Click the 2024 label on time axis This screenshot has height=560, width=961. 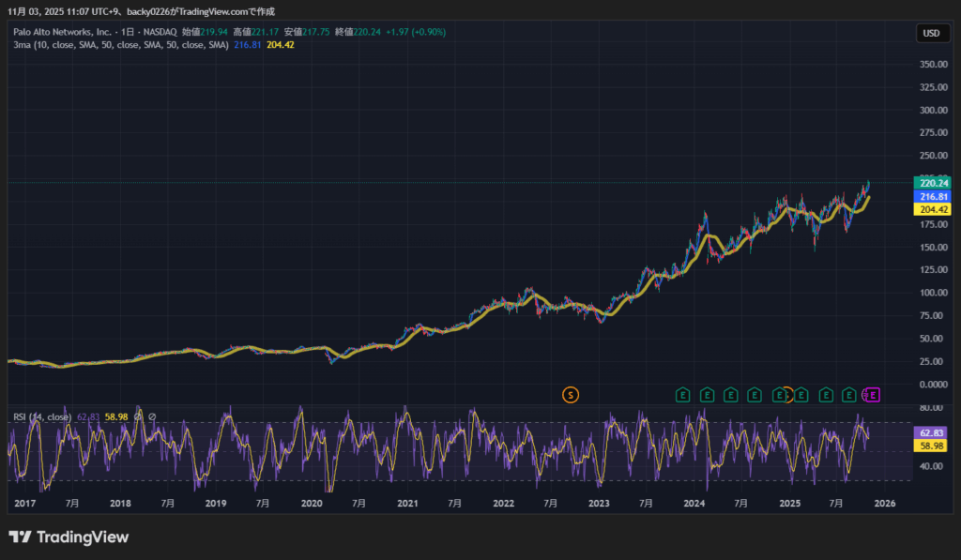pos(694,504)
